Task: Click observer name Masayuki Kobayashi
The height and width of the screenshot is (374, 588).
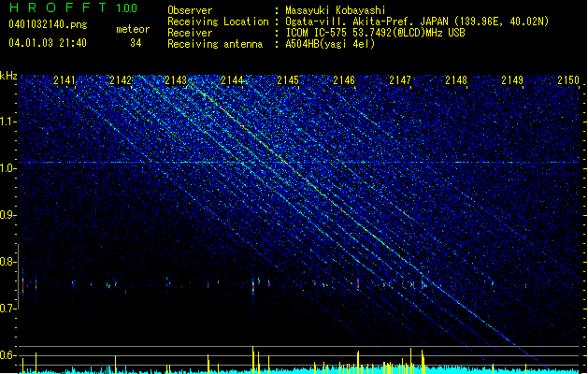Action: pyautogui.click(x=336, y=10)
